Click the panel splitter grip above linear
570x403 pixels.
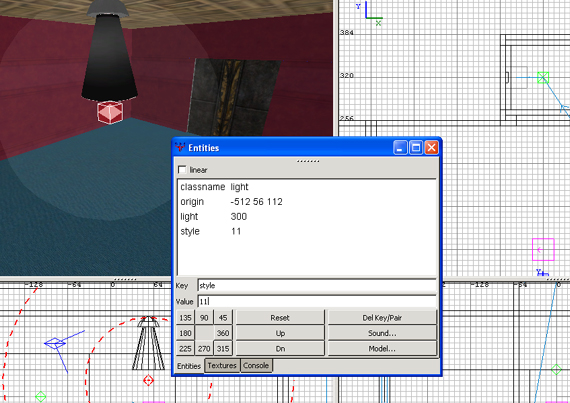point(308,161)
